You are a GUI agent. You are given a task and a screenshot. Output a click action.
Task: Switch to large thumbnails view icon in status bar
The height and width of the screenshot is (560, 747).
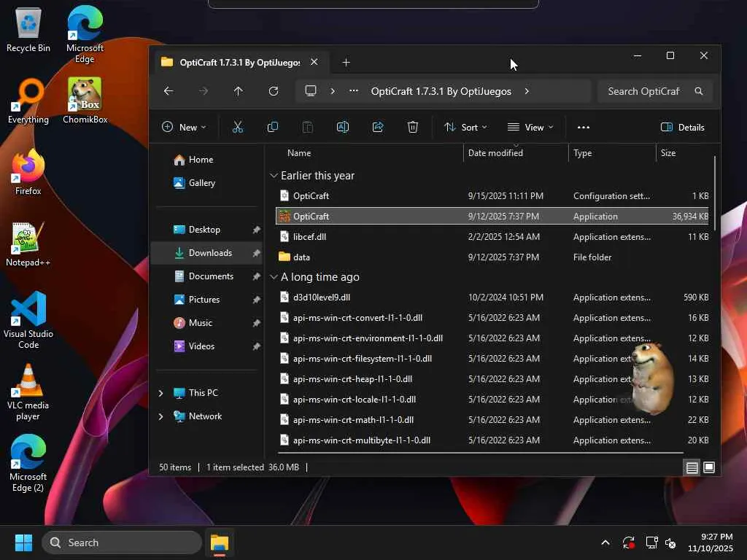[x=709, y=467]
